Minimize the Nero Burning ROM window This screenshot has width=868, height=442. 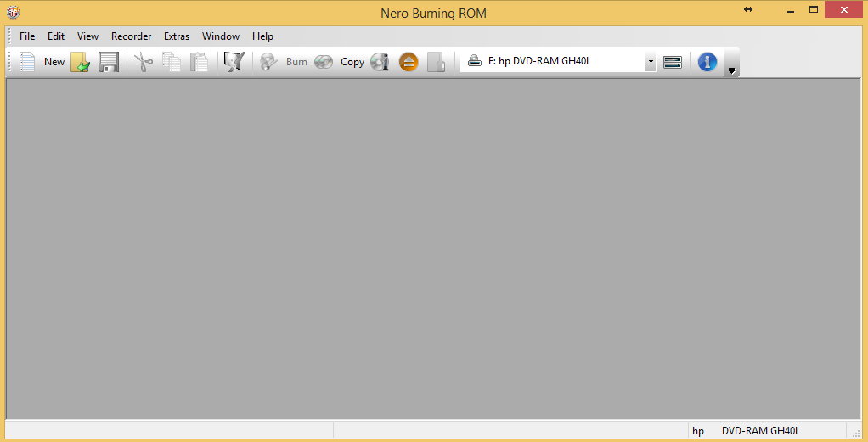click(x=791, y=10)
